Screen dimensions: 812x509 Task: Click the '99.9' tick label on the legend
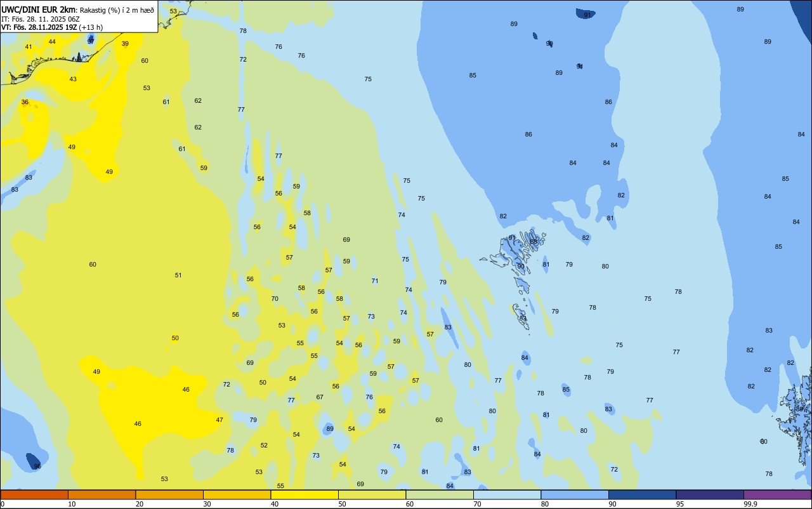click(x=750, y=504)
